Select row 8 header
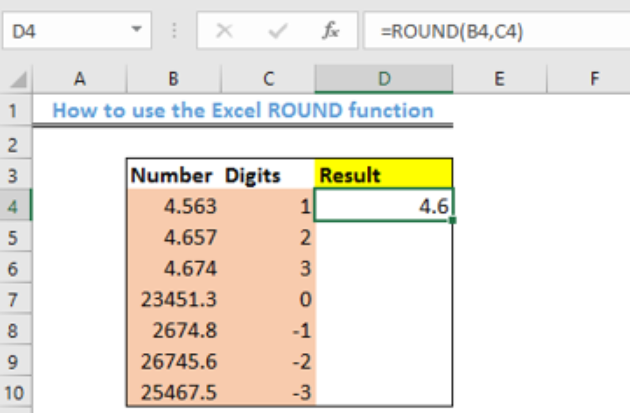Viewport: 630px width, 415px height. [16, 330]
